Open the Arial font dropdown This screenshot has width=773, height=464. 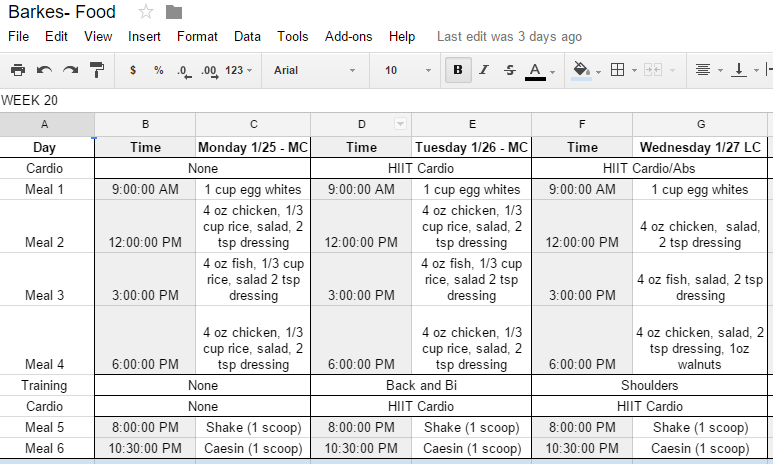315,70
